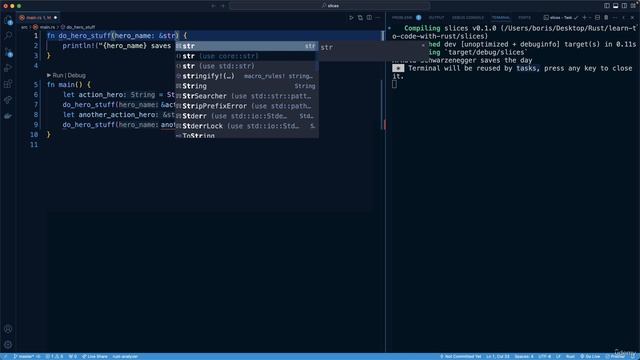Screen dimensions: 640x360
Task: Pick the Stderr suggestion
Action: point(247,116)
